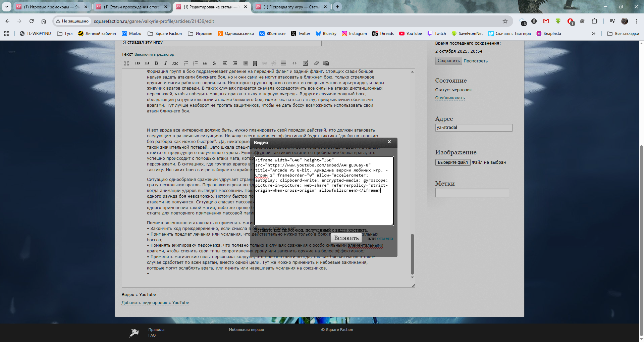Insert a bulleted list
This screenshot has height=342, width=644.
coord(186,63)
